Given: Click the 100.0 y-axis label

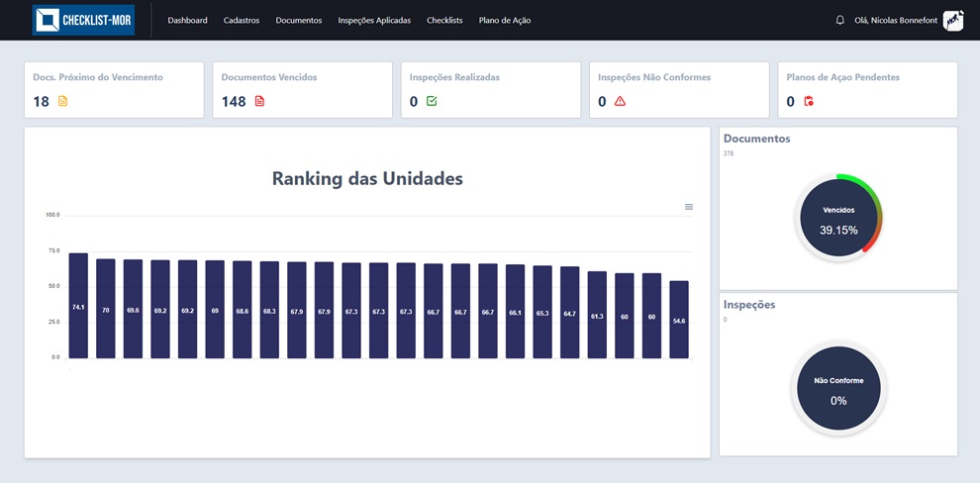Looking at the screenshot, I should coord(52,215).
